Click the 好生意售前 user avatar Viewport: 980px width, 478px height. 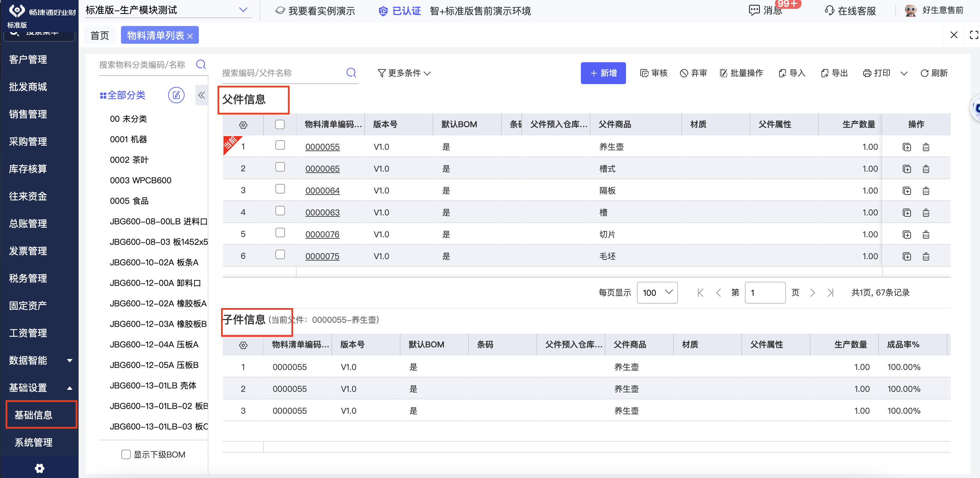910,10
